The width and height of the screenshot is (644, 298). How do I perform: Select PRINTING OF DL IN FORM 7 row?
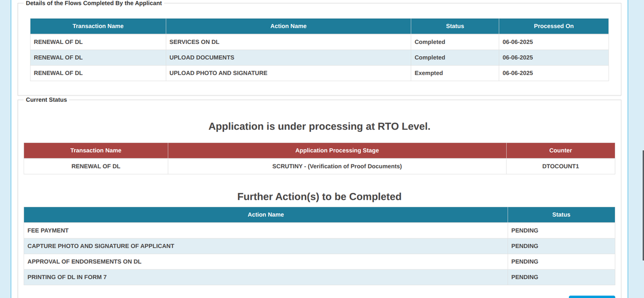click(319, 277)
